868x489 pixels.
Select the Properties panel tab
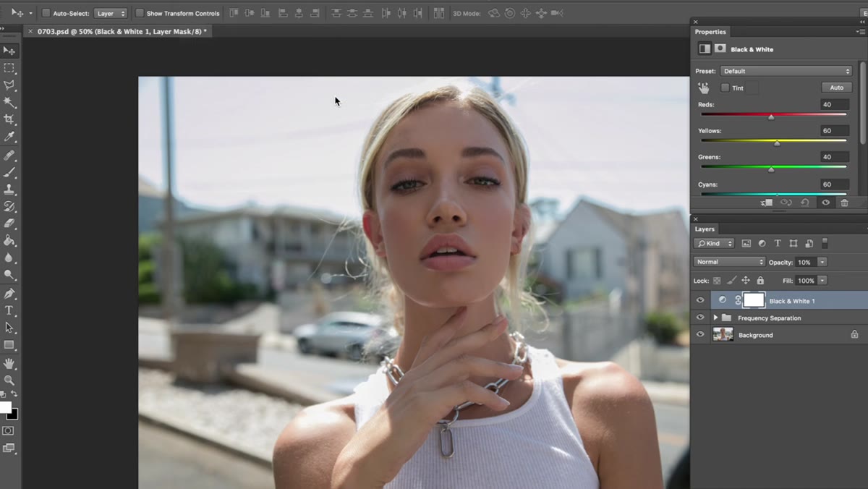point(710,32)
